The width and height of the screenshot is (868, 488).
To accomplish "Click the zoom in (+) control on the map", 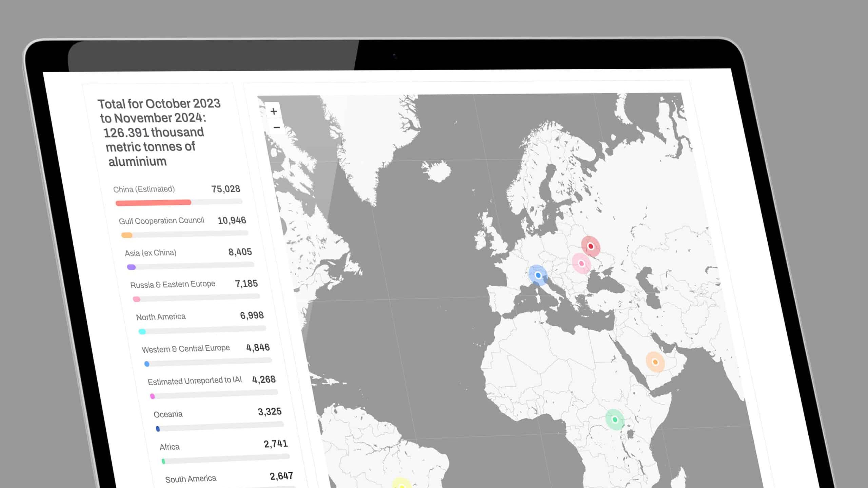I will (273, 111).
